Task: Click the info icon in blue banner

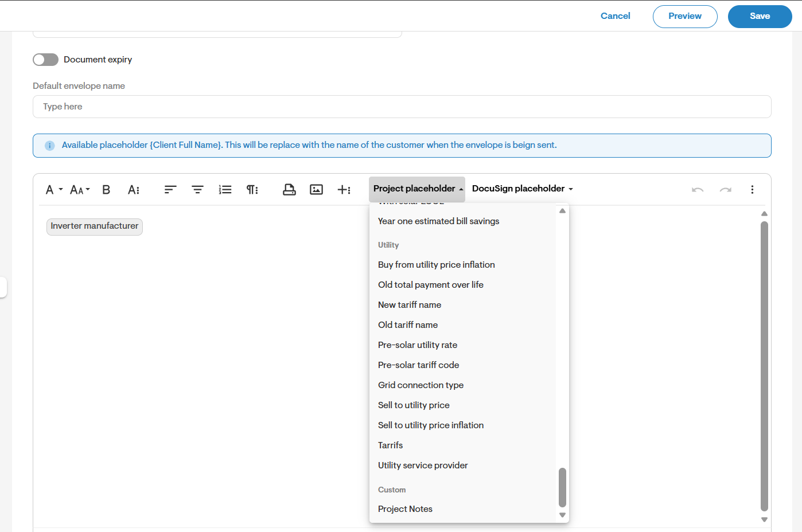Action: pyautogui.click(x=50, y=146)
